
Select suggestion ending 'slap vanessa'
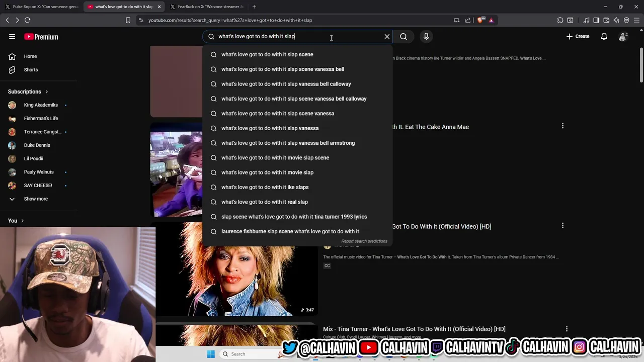point(297,128)
